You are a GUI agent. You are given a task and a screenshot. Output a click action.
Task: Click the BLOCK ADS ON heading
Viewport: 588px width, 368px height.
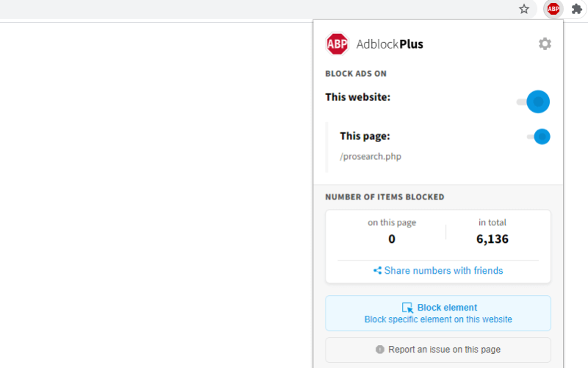[356, 74]
